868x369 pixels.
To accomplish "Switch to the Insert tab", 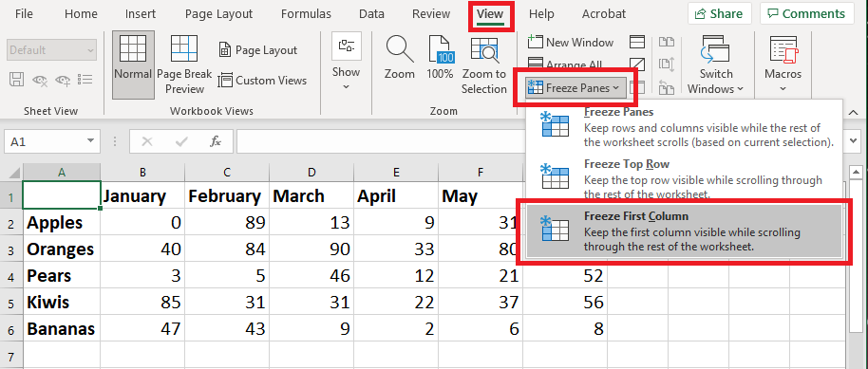I will tap(140, 14).
